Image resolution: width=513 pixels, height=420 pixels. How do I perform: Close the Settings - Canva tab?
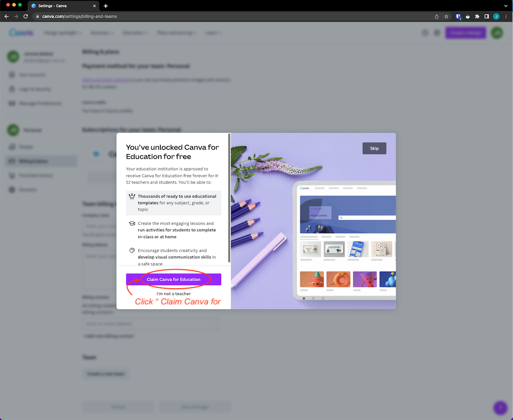coord(94,6)
